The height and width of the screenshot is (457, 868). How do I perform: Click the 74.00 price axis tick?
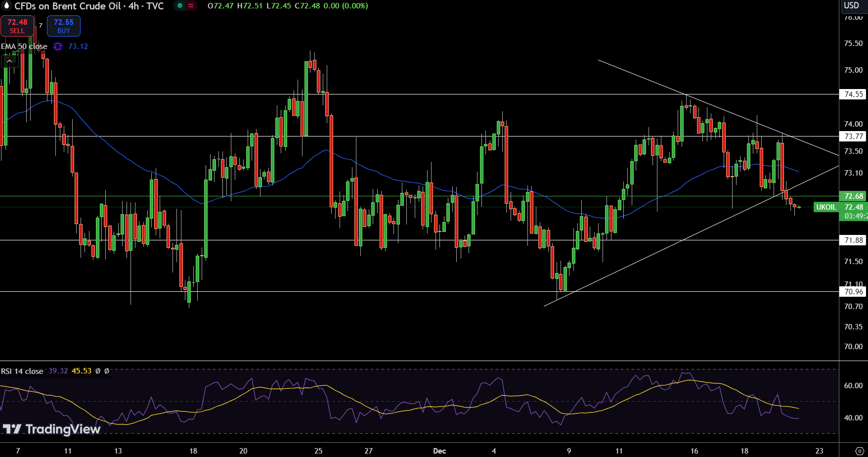point(853,124)
